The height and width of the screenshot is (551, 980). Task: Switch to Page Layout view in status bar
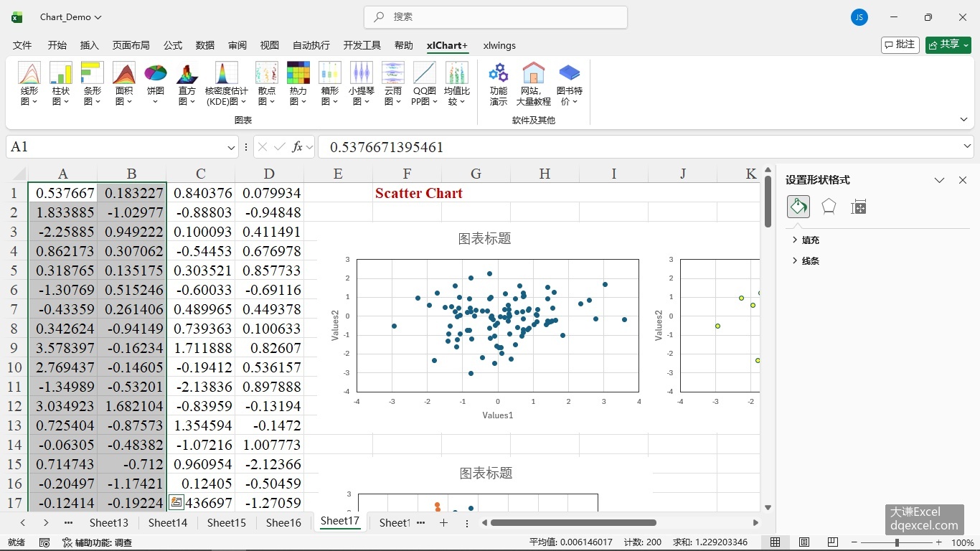pyautogui.click(x=804, y=542)
